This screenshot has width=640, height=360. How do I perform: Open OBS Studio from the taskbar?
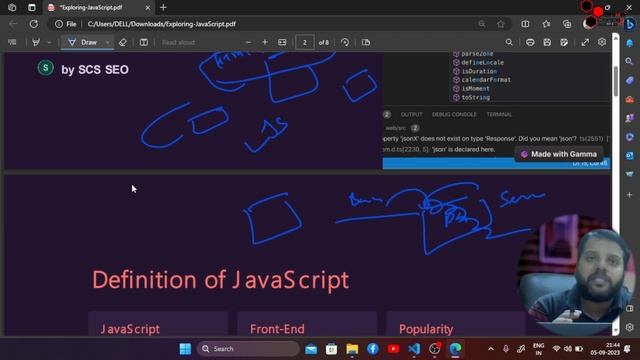tap(435, 349)
